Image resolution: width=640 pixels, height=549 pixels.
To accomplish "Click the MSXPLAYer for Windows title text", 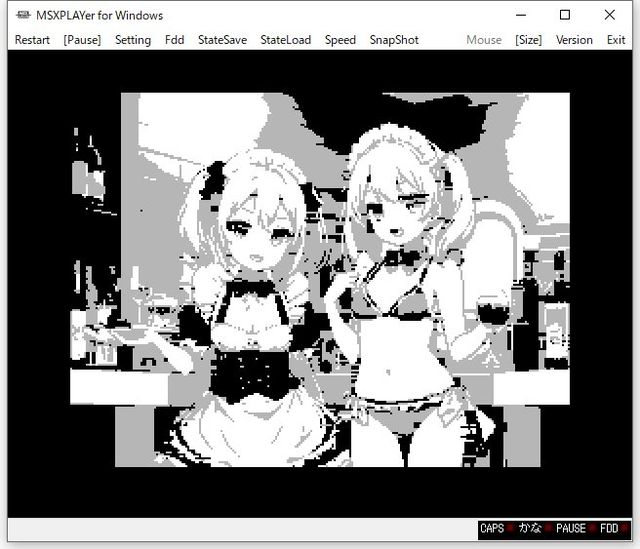I will pos(100,16).
